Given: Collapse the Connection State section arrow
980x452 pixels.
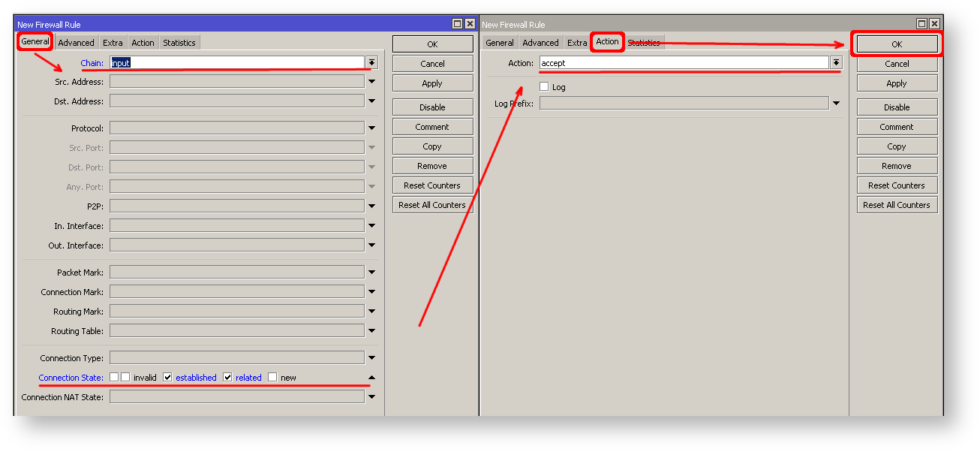Looking at the screenshot, I should click(371, 378).
